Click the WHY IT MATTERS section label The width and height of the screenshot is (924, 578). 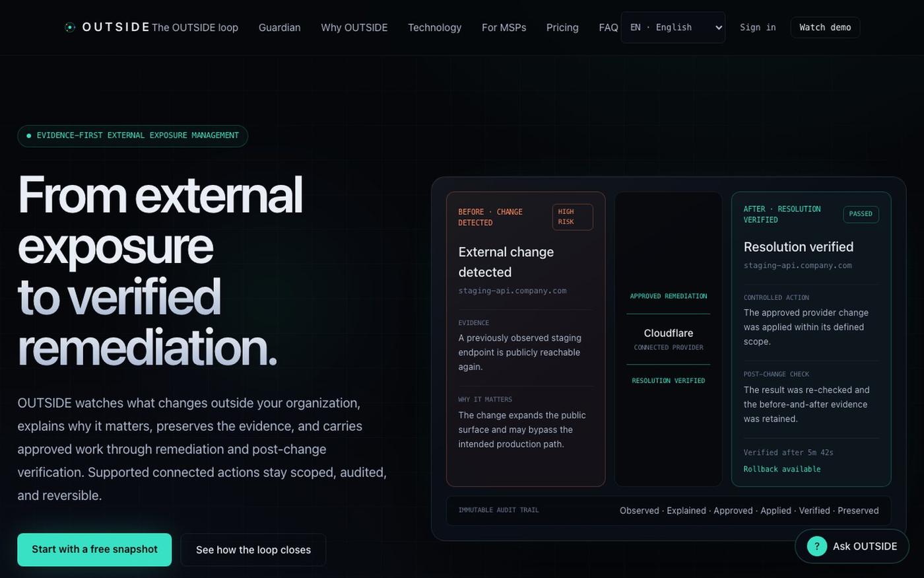(x=484, y=400)
